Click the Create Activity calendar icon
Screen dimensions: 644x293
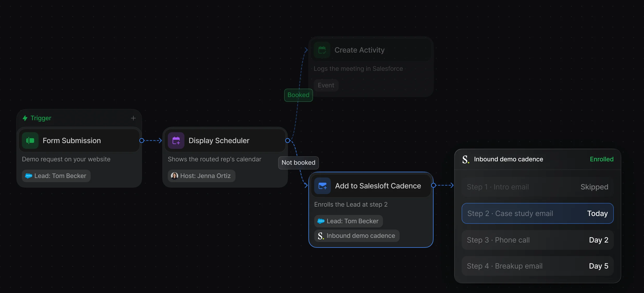pyautogui.click(x=322, y=50)
